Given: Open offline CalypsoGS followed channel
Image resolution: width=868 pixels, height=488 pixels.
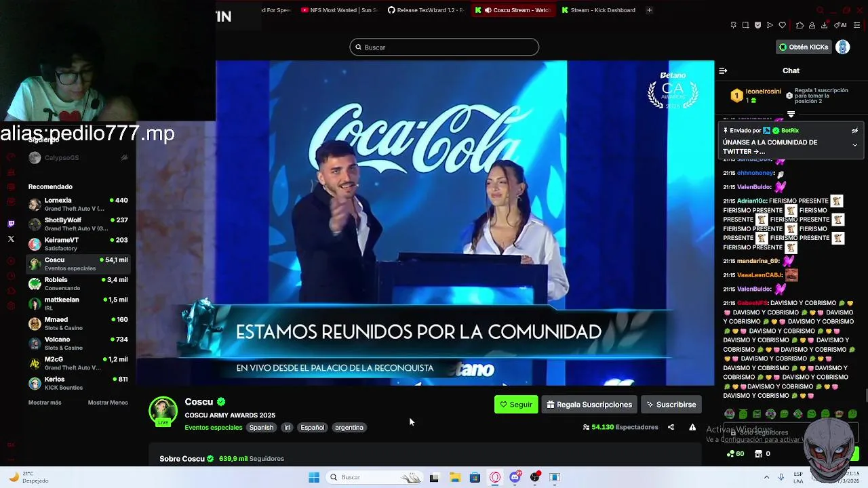Looking at the screenshot, I should [x=78, y=158].
